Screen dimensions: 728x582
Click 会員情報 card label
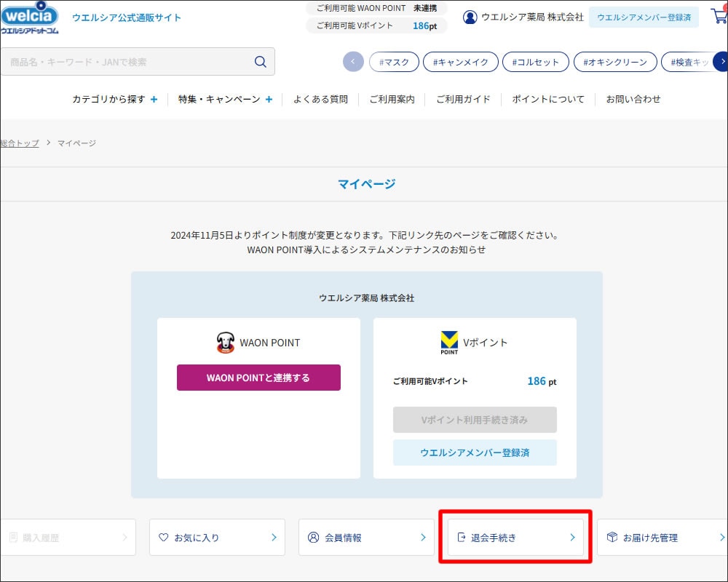tap(343, 538)
